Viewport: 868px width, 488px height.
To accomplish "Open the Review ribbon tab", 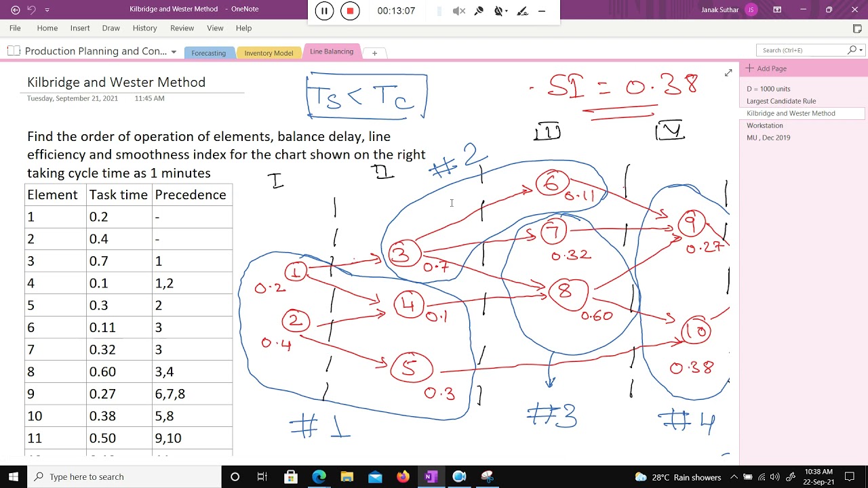I will 182,28.
